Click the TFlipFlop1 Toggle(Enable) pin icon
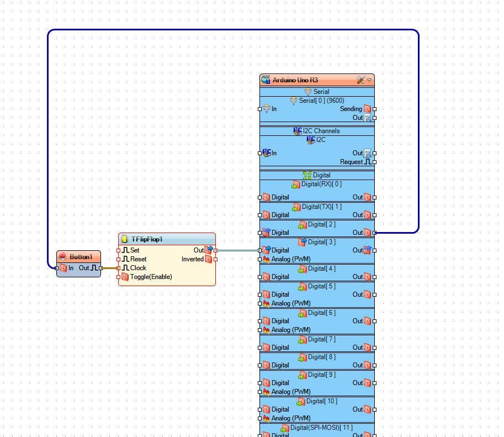504x437 pixels. (125, 277)
